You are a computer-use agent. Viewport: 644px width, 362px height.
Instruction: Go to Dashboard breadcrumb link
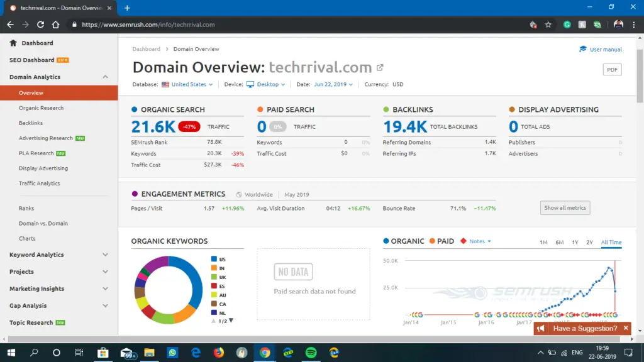click(x=146, y=49)
